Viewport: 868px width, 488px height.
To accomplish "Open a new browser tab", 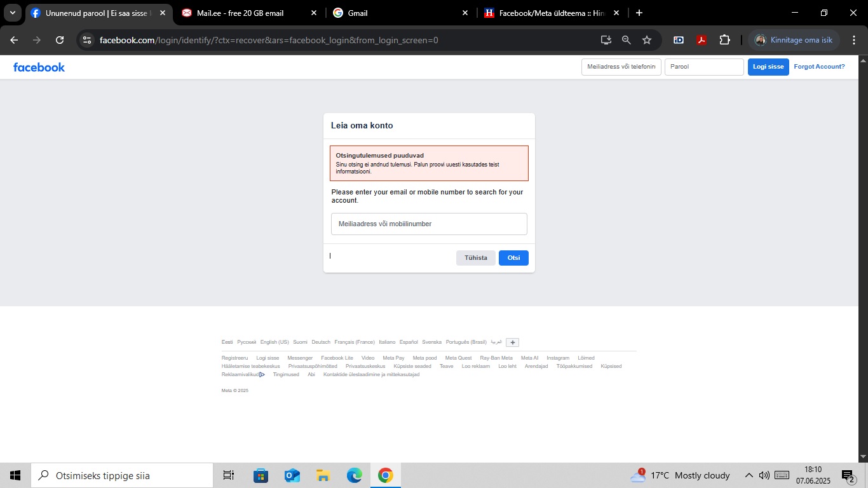I will (x=639, y=13).
